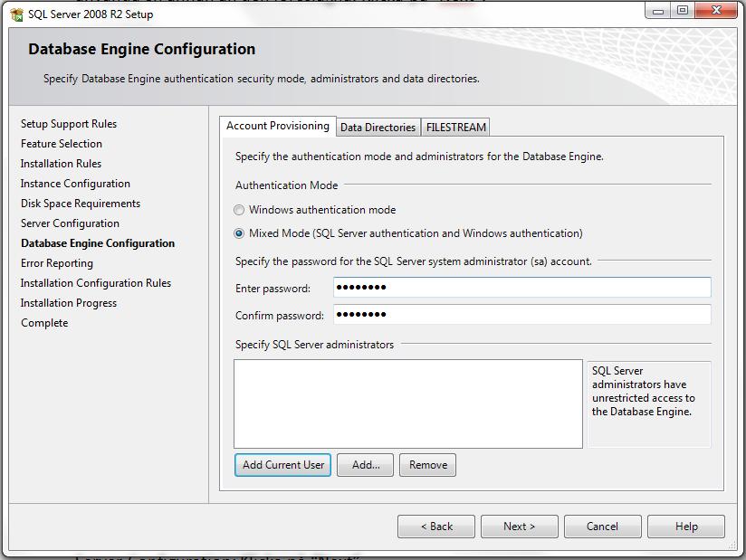This screenshot has height=560, width=746.
Task: Go back with the < Back button
Action: [x=436, y=527]
